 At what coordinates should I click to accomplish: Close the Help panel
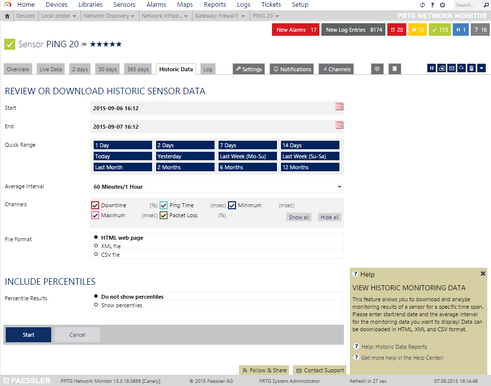[x=482, y=273]
